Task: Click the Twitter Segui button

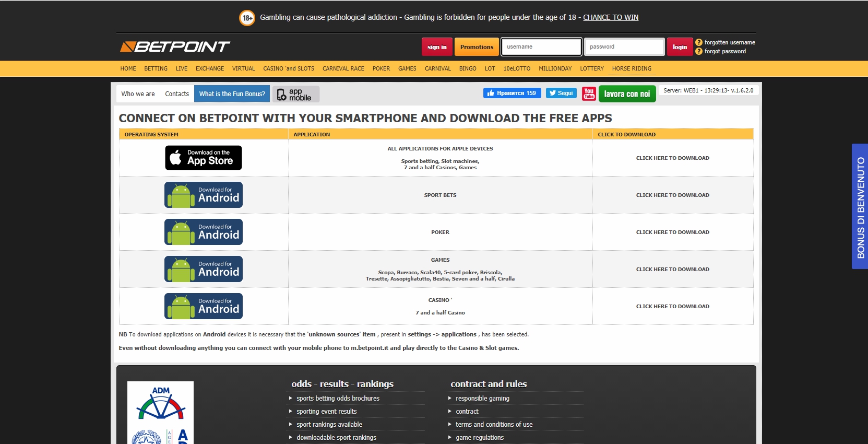Action: pos(561,93)
